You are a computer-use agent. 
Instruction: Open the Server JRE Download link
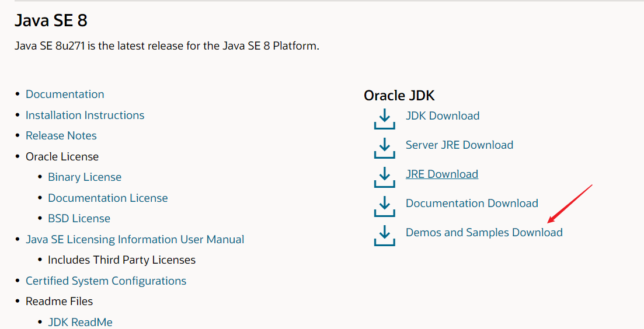[x=459, y=145]
